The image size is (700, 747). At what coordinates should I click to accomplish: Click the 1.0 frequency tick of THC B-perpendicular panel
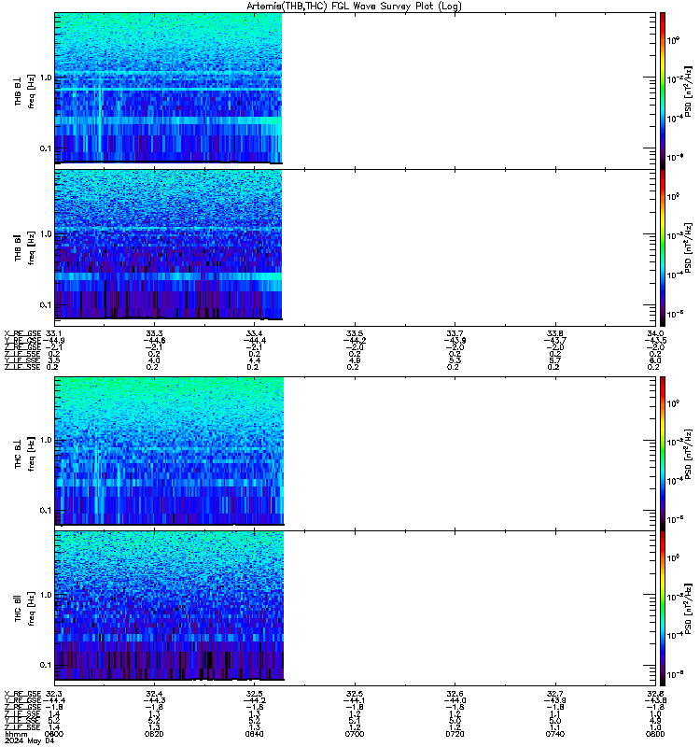pyautogui.click(x=46, y=440)
